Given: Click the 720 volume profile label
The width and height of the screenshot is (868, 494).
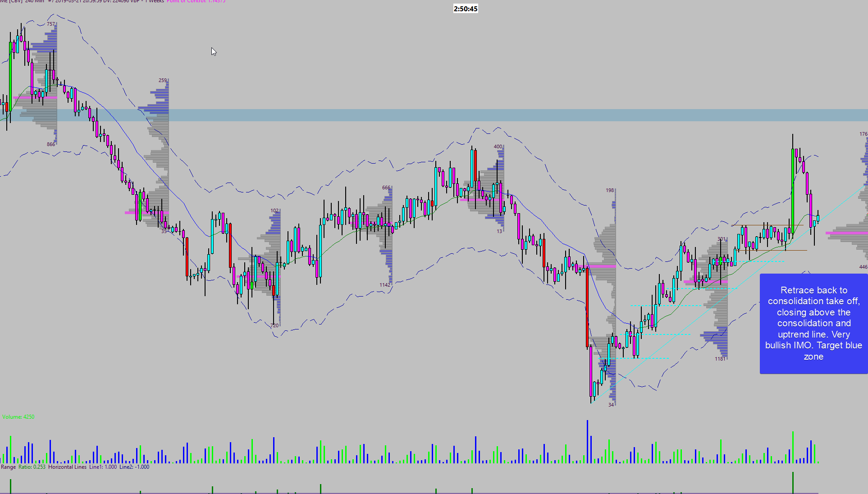Looking at the screenshot, I should point(274,325).
